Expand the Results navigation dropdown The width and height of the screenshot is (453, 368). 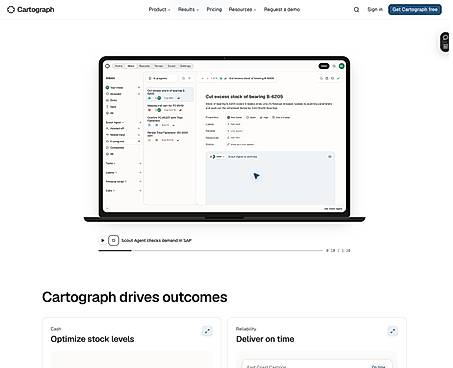(188, 10)
